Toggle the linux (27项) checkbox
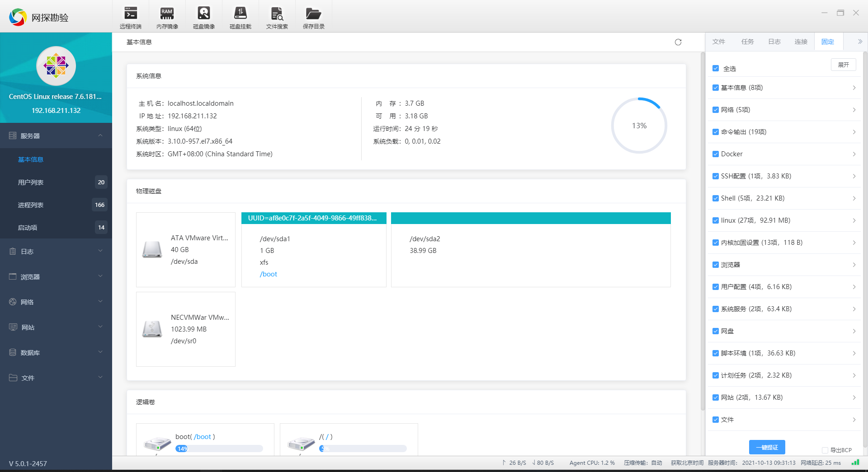The height and width of the screenshot is (472, 868). click(716, 220)
